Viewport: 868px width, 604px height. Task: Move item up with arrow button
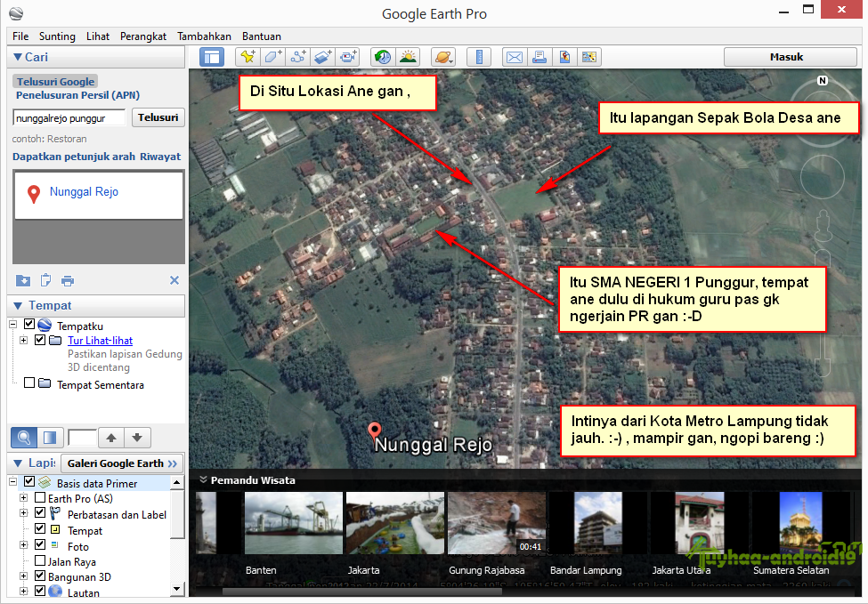coord(111,438)
